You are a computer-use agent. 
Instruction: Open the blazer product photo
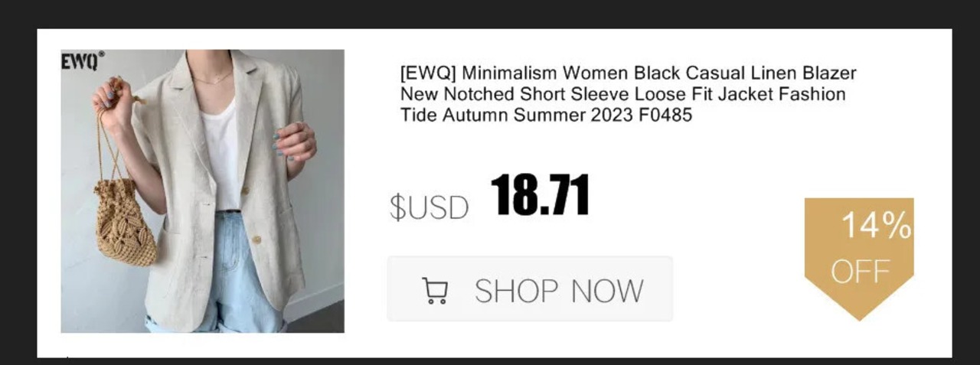(203, 191)
